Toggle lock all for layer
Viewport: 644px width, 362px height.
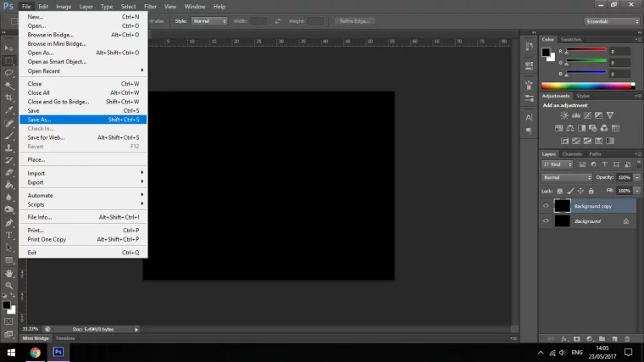591,191
